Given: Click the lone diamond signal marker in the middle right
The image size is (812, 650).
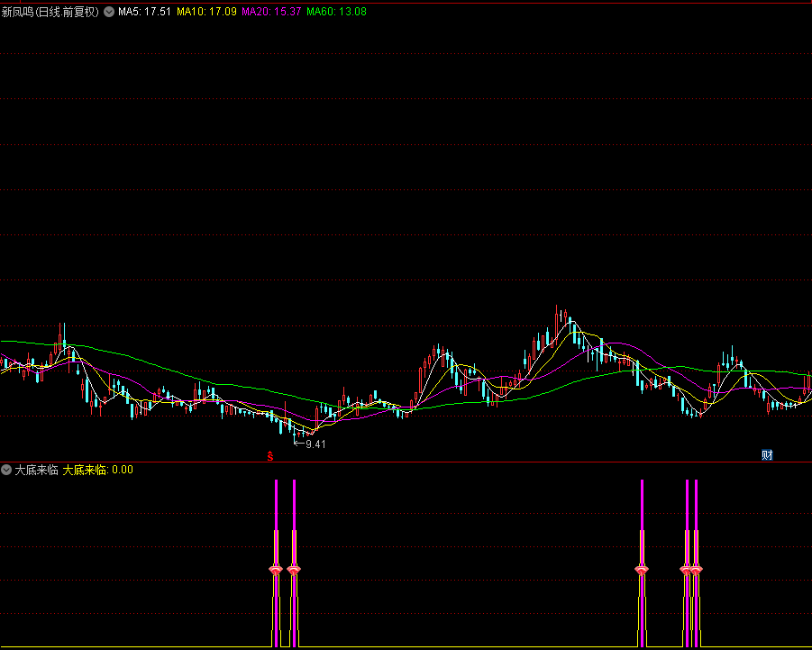Looking at the screenshot, I should [642, 571].
